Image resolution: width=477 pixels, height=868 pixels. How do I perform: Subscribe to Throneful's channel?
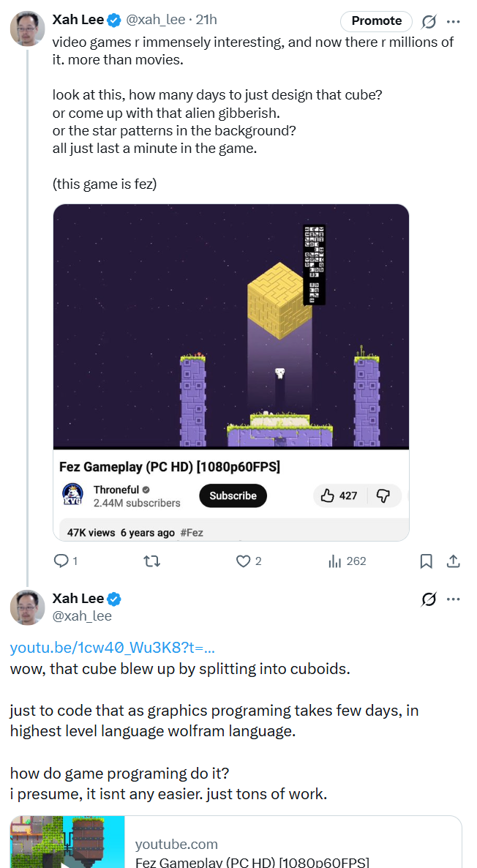coord(233,495)
